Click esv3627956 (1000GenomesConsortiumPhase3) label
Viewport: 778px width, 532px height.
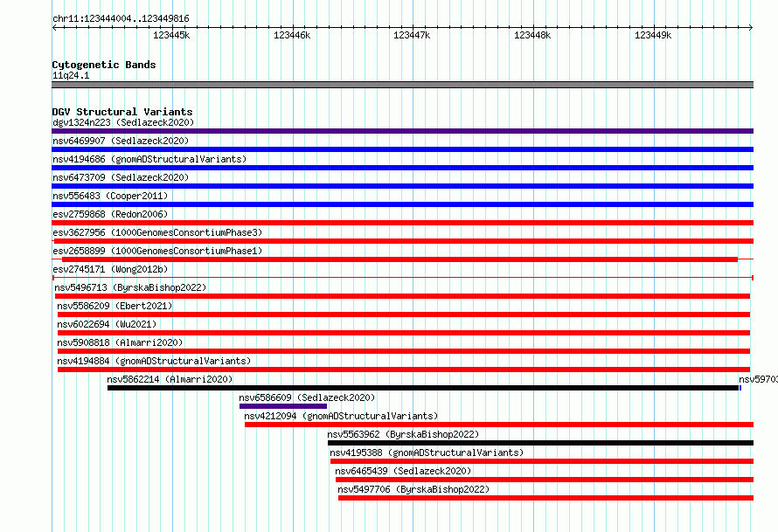[157, 232]
